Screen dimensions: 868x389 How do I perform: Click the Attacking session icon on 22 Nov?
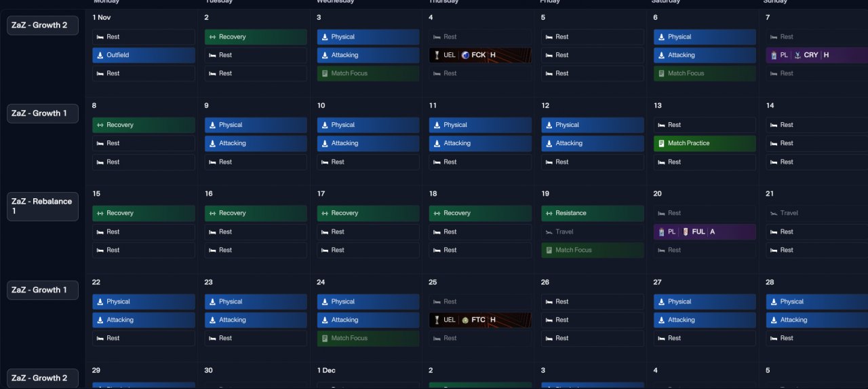click(100, 320)
